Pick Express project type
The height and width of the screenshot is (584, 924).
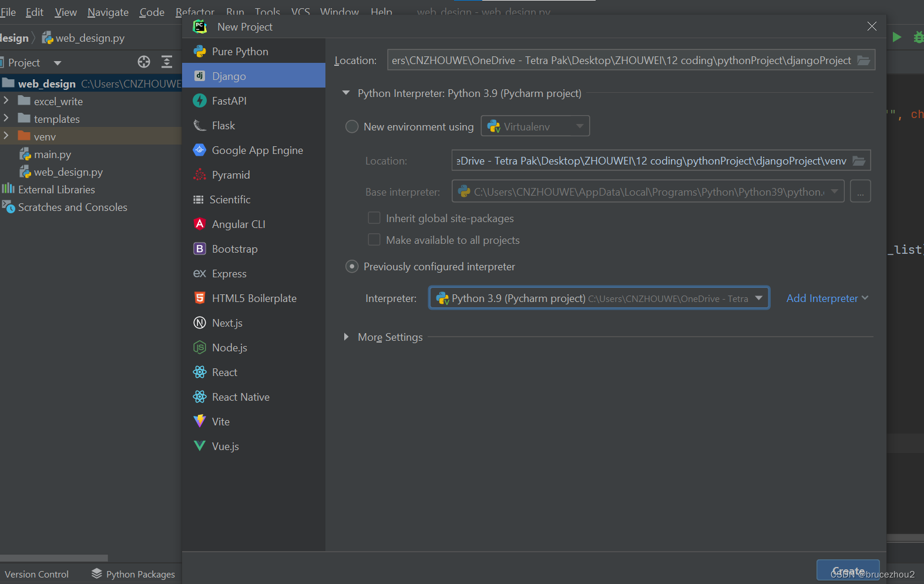pos(254,274)
